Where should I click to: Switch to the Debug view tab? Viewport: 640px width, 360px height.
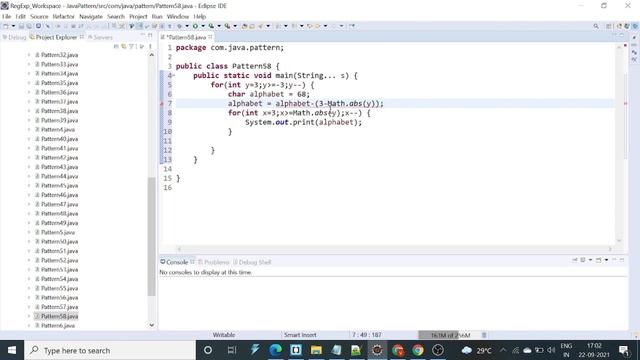click(14, 37)
